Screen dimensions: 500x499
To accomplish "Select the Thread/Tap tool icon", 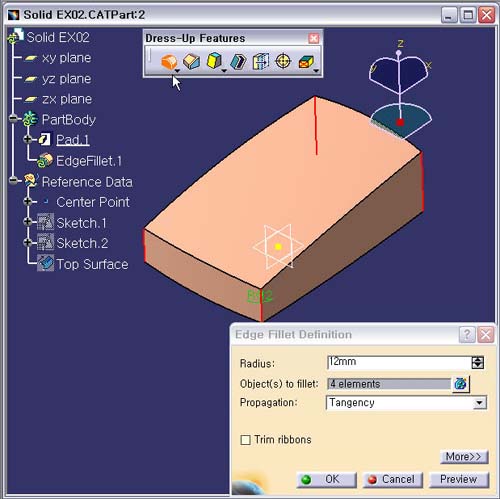I will [283, 62].
